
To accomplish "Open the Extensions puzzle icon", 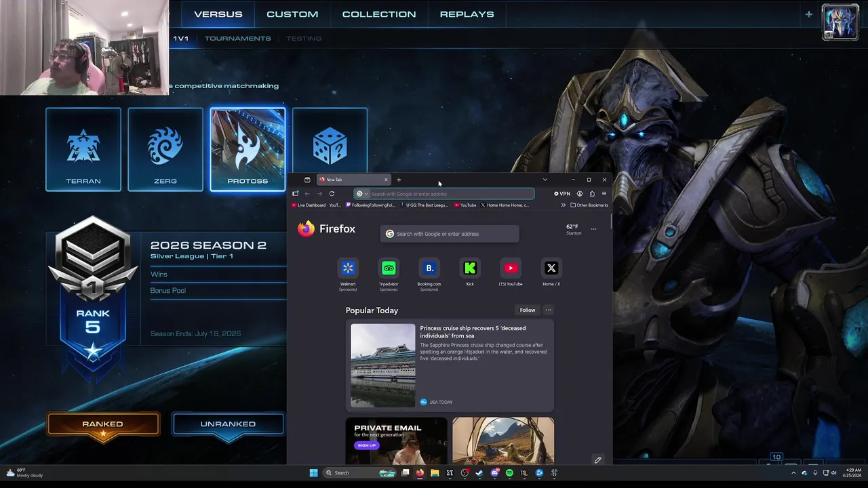I will coord(592,194).
